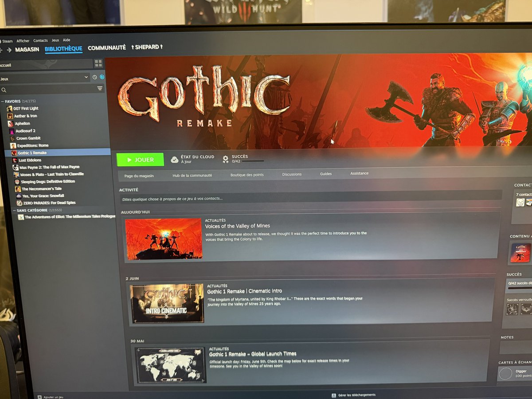Open the Jeux menu in menu bar
The width and height of the screenshot is (532, 399).
(55, 40)
